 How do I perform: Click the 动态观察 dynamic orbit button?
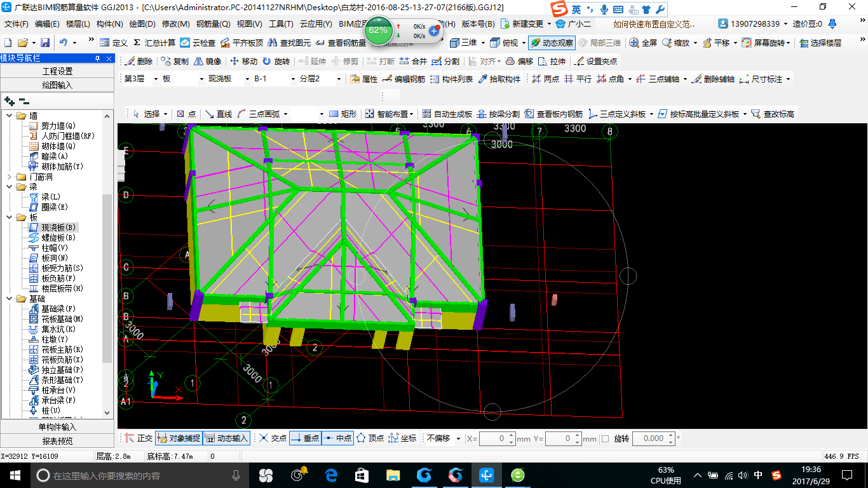coord(552,43)
